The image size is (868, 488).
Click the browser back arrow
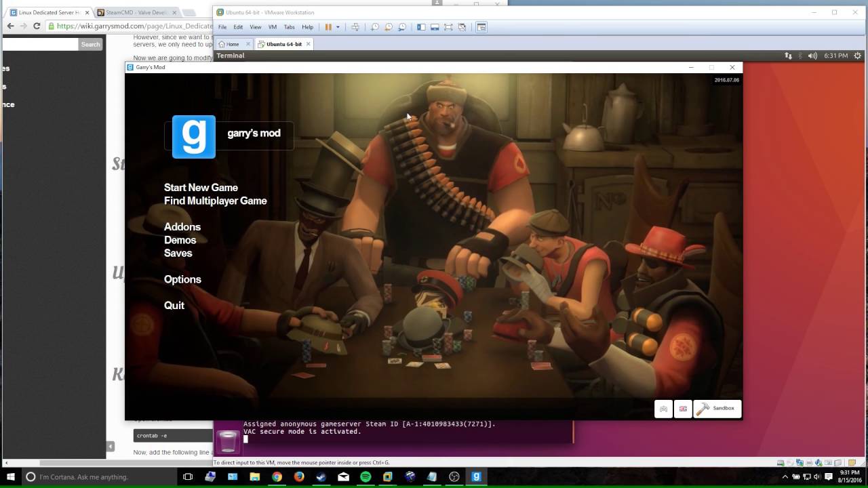pyautogui.click(x=10, y=26)
